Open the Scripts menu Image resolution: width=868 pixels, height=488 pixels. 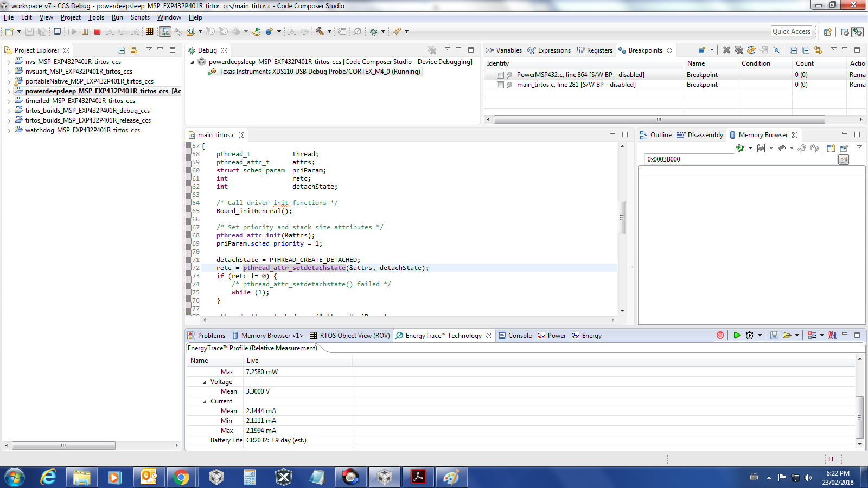(x=140, y=17)
